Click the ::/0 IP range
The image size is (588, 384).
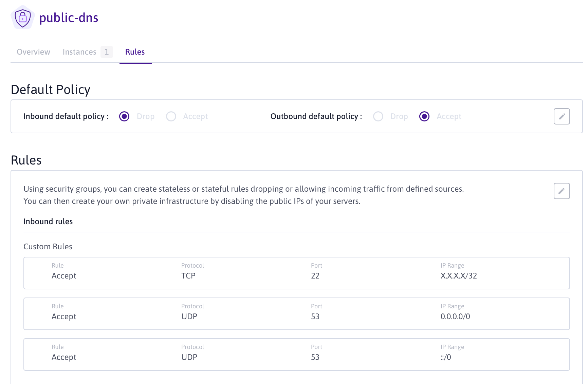[x=446, y=357]
